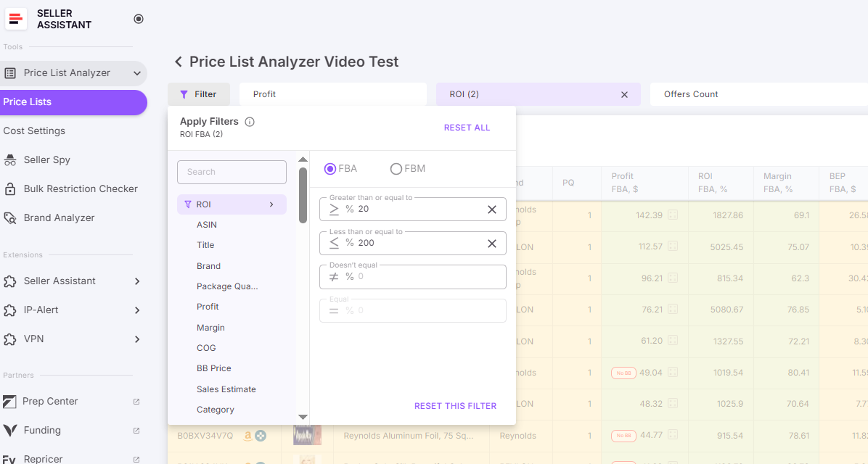Clear the Less than or equal value

point(491,244)
